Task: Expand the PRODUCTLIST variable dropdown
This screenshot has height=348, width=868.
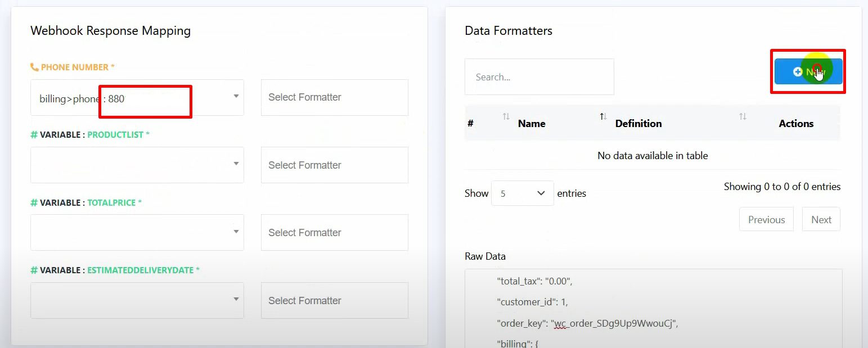Action: [x=236, y=164]
